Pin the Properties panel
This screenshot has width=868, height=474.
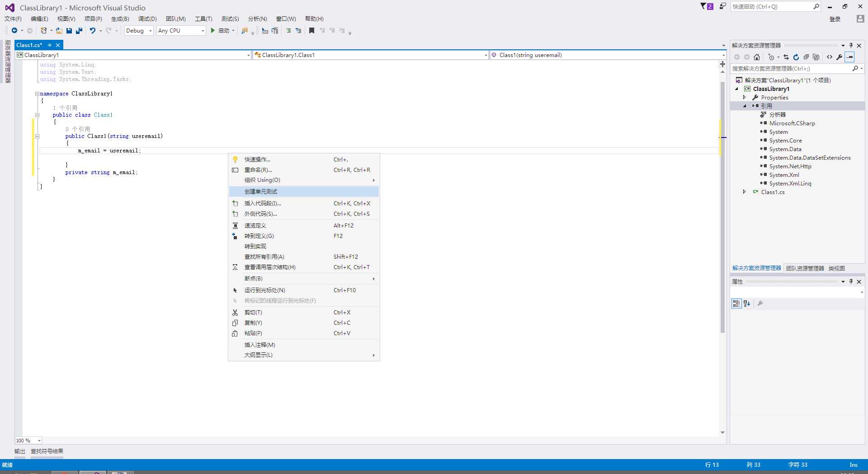click(851, 281)
